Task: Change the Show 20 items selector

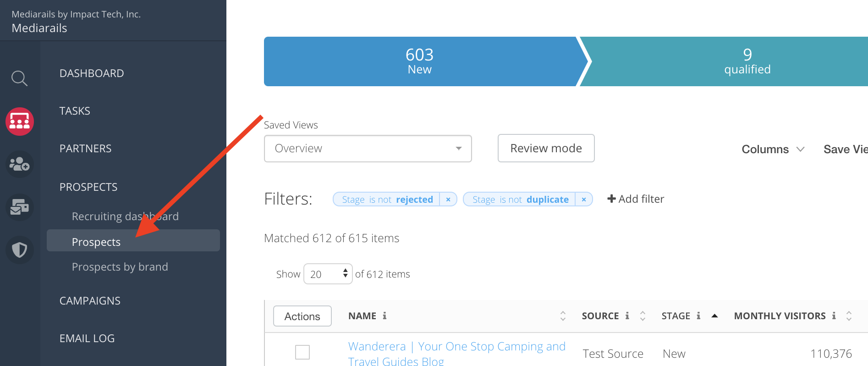Action: click(x=328, y=274)
